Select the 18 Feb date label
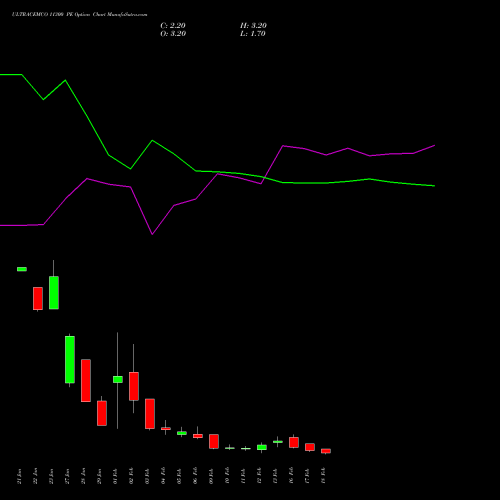 (323, 476)
